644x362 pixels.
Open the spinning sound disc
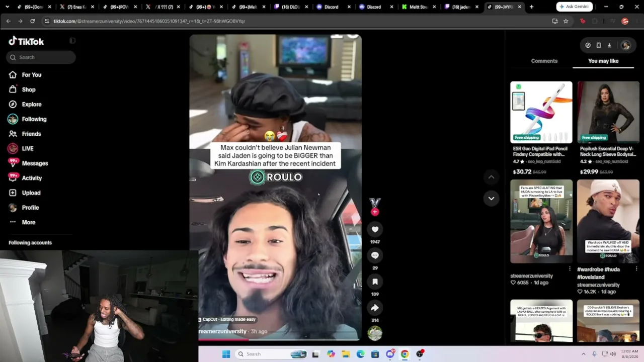pos(375,333)
